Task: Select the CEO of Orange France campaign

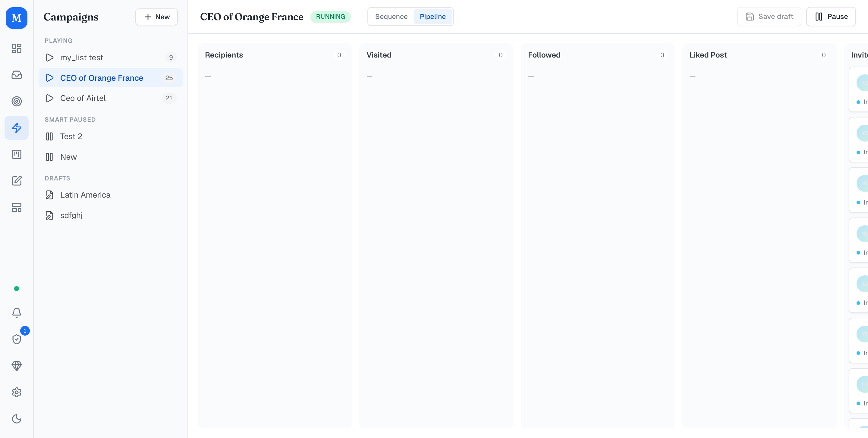Action: (x=111, y=78)
